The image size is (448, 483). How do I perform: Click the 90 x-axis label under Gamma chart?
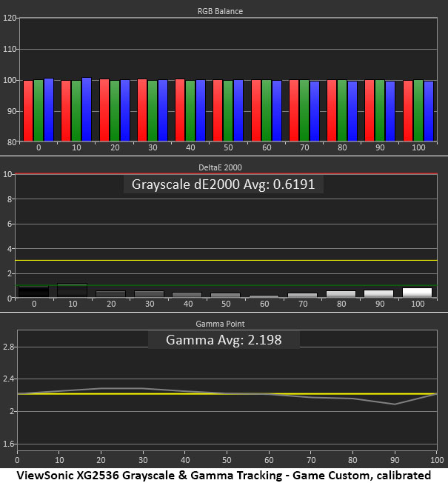(395, 461)
